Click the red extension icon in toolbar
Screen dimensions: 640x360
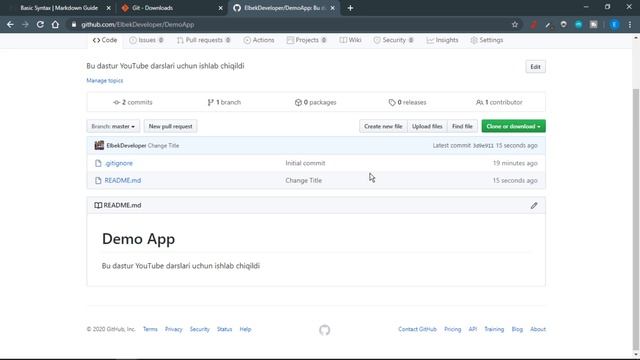[533, 24]
